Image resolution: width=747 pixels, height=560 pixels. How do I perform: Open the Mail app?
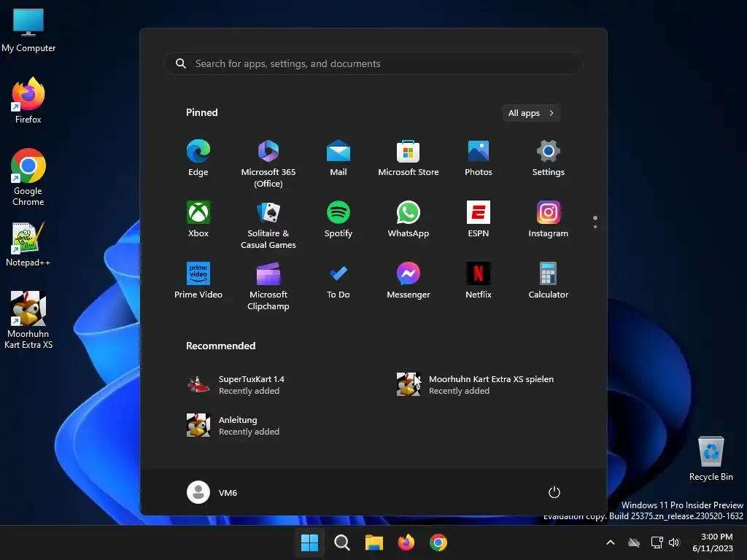tap(338, 158)
